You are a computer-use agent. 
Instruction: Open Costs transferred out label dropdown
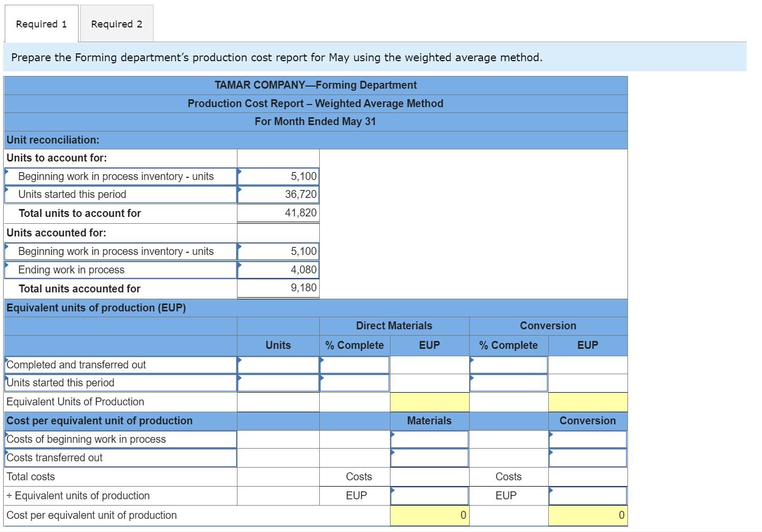[121, 458]
